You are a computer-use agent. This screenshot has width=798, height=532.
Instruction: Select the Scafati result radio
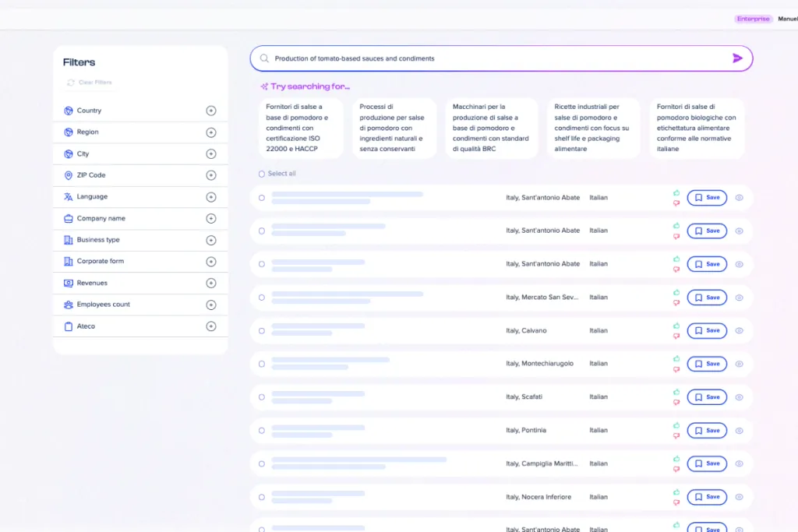tap(262, 397)
